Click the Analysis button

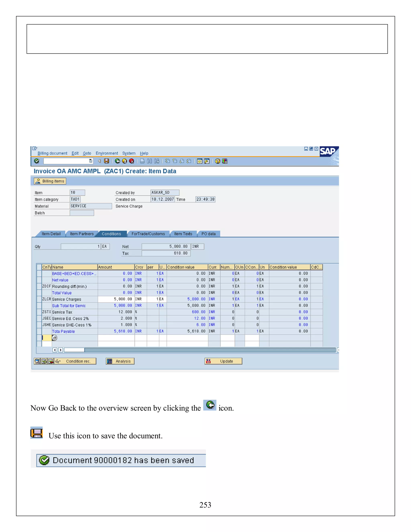click(120, 361)
